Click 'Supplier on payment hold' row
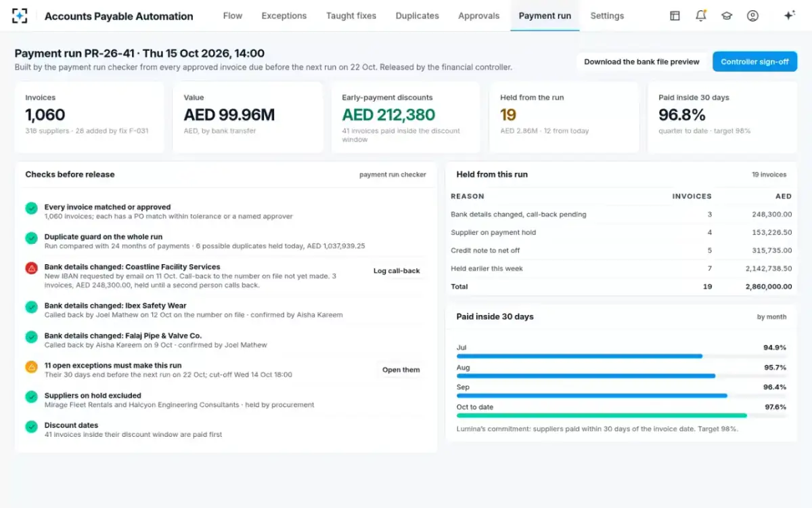The height and width of the screenshot is (508, 812). click(x=621, y=232)
